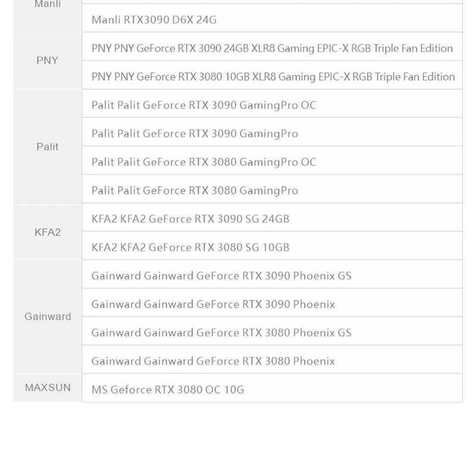Click the Gainward brand cell
Viewport: 476px width, 476px height.
point(48,317)
